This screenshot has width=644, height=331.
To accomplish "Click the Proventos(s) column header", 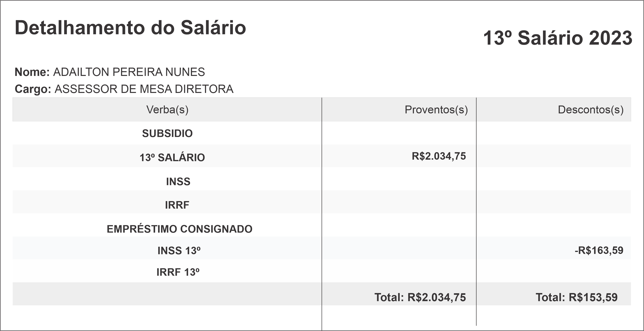I will click(x=436, y=110).
